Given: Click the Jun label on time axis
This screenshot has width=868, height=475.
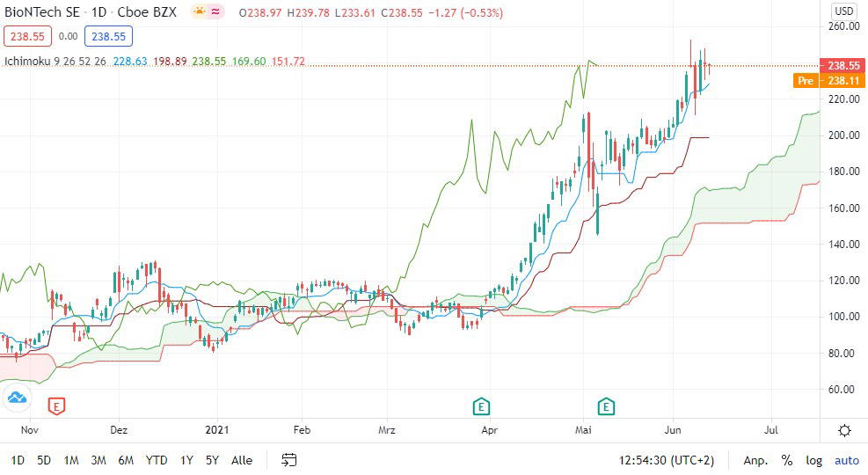Looking at the screenshot, I should 673,429.
